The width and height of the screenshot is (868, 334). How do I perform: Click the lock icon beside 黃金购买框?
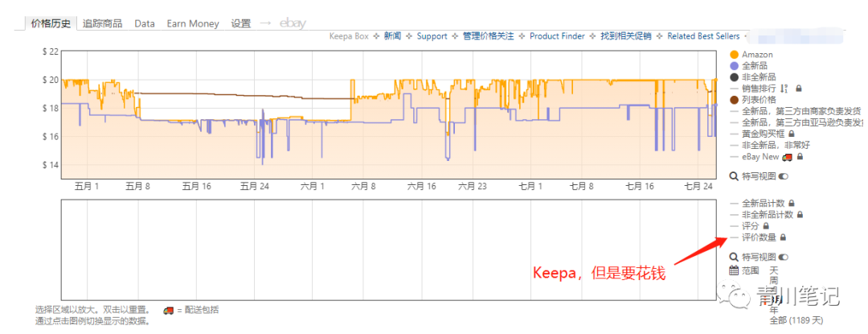coord(791,134)
